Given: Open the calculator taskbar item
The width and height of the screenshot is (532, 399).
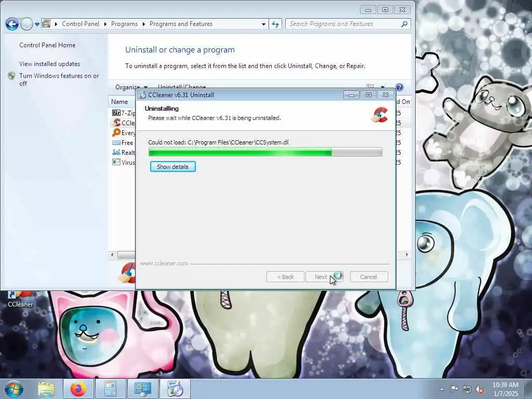Looking at the screenshot, I should [x=110, y=389].
